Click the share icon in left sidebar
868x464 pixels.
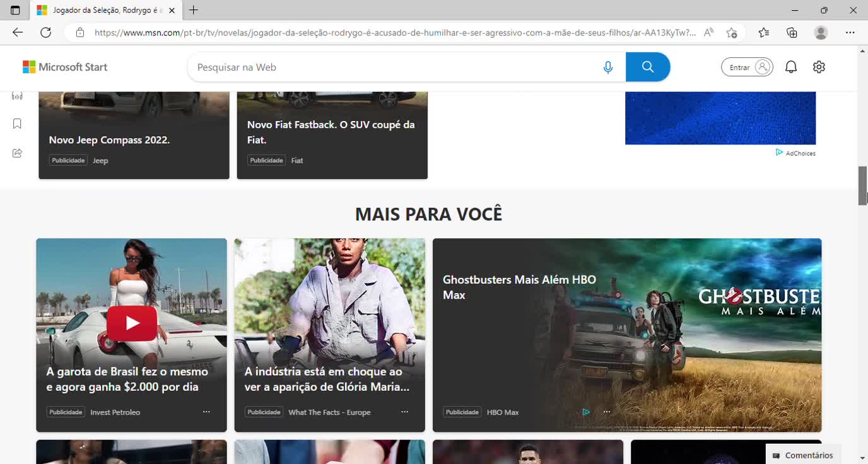tap(17, 153)
